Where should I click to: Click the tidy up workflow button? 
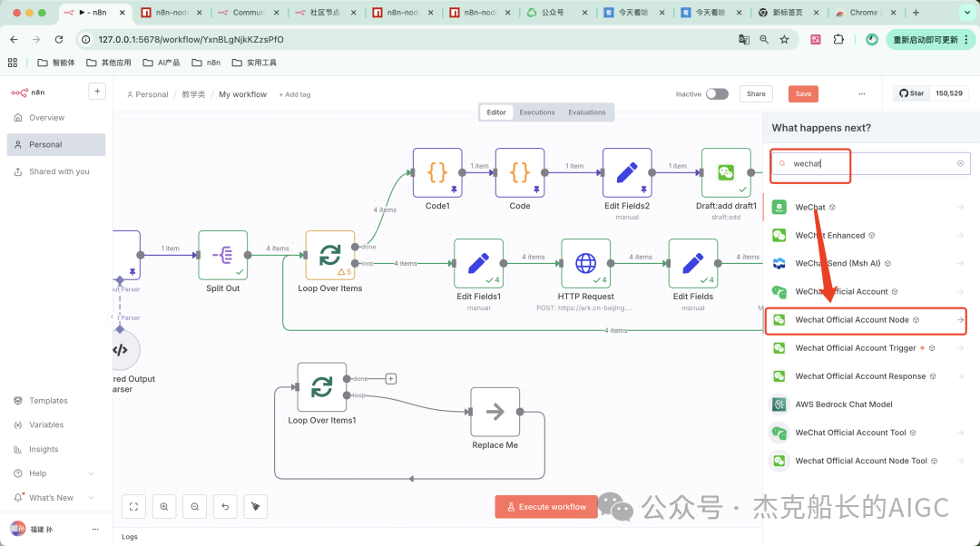[256, 507]
